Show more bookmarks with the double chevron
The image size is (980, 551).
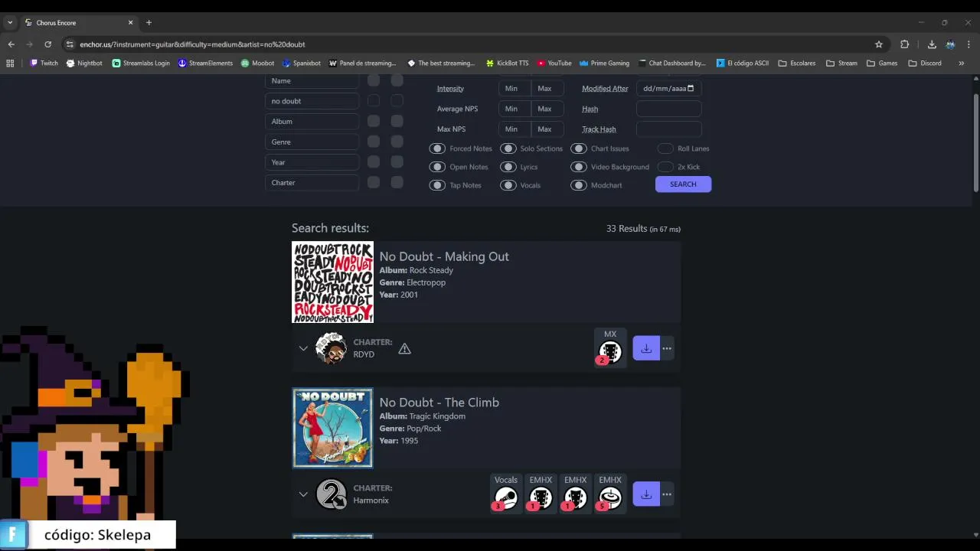pos(961,63)
